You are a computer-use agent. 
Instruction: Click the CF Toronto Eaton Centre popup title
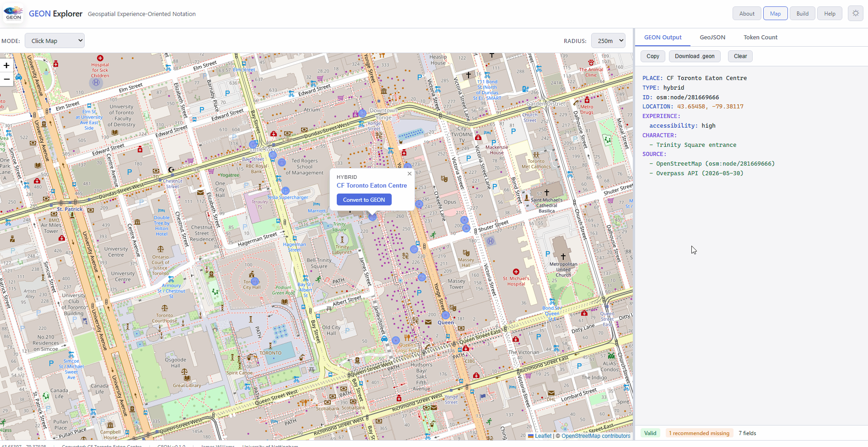(372, 185)
